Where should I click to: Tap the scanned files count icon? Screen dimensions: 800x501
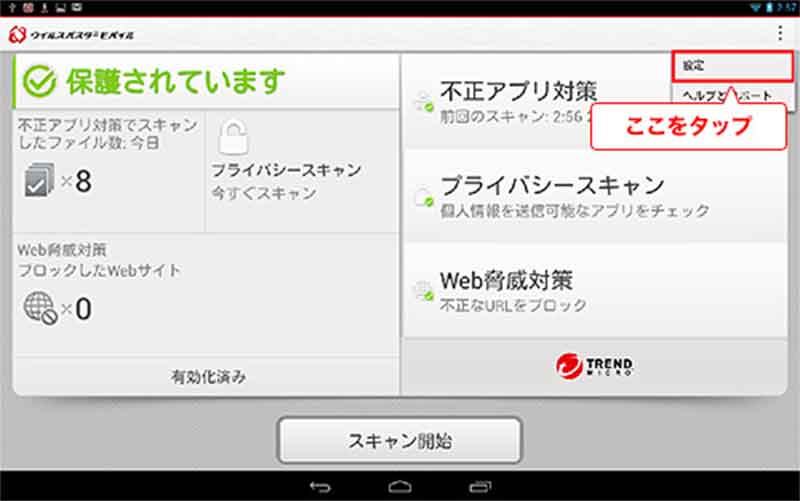(x=39, y=180)
